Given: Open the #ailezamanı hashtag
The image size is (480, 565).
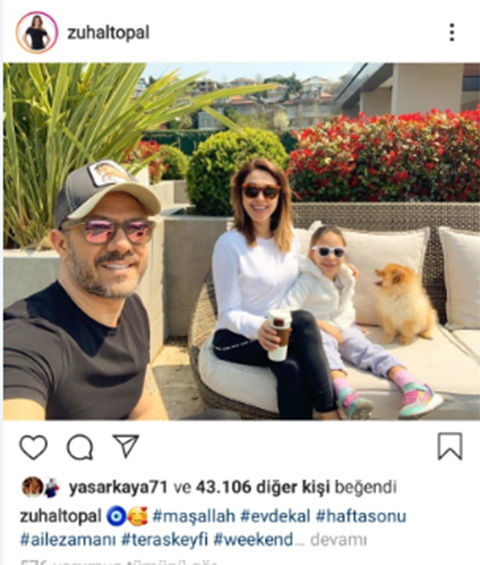Looking at the screenshot, I should 68,540.
